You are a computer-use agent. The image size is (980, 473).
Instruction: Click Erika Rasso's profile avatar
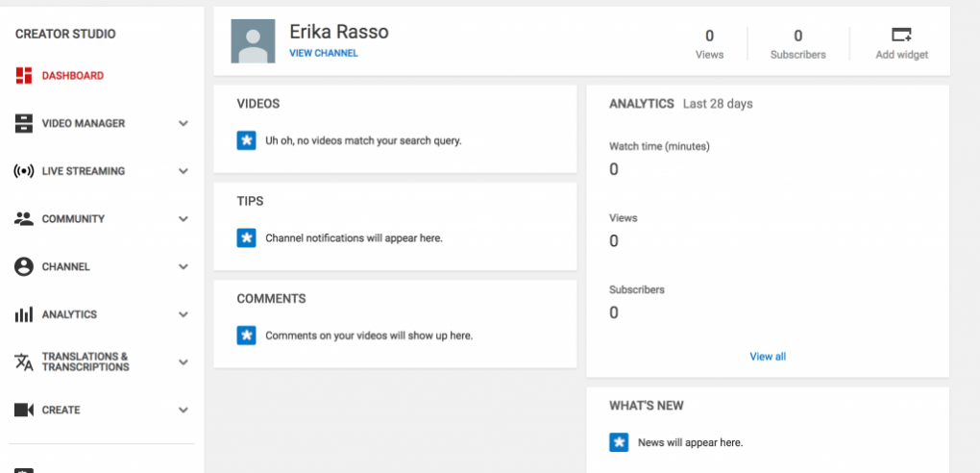coord(254,41)
